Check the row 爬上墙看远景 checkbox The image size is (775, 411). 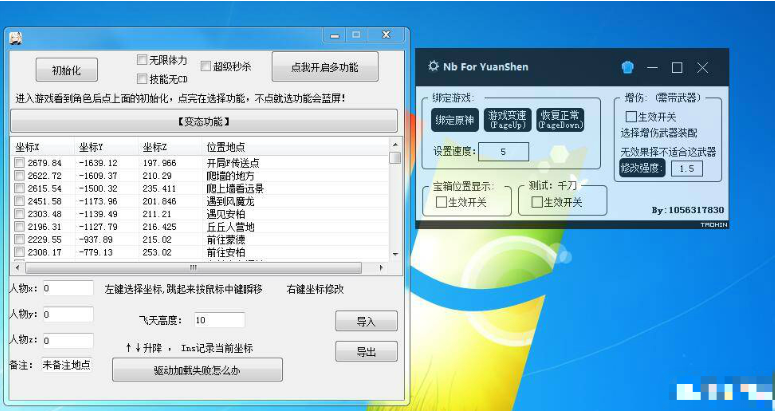pyautogui.click(x=19, y=188)
